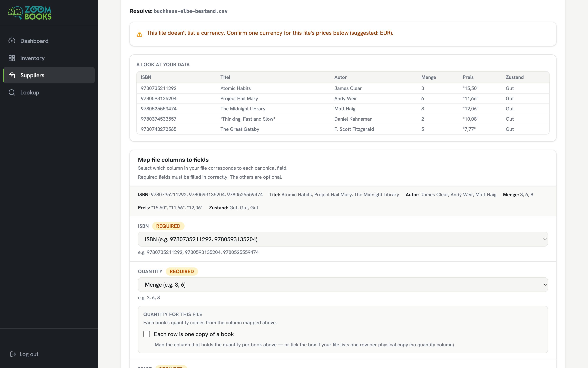The image size is (588, 368).
Task: Click The Great Gatsby title cell
Action: tap(239, 129)
